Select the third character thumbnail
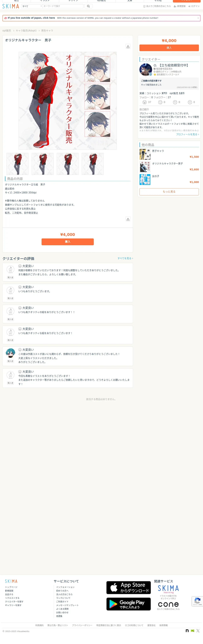203x644 pixels. [x=68, y=164]
